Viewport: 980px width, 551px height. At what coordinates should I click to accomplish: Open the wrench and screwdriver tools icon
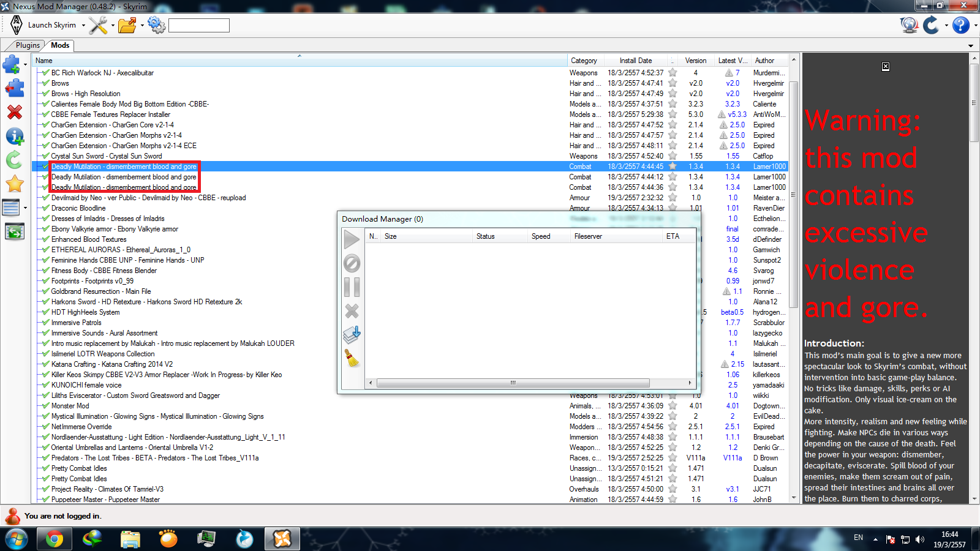coord(97,25)
